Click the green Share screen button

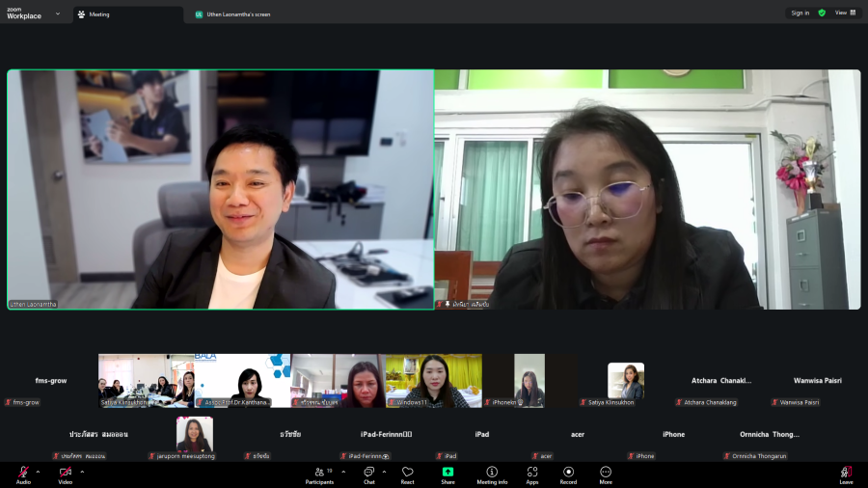(x=448, y=474)
